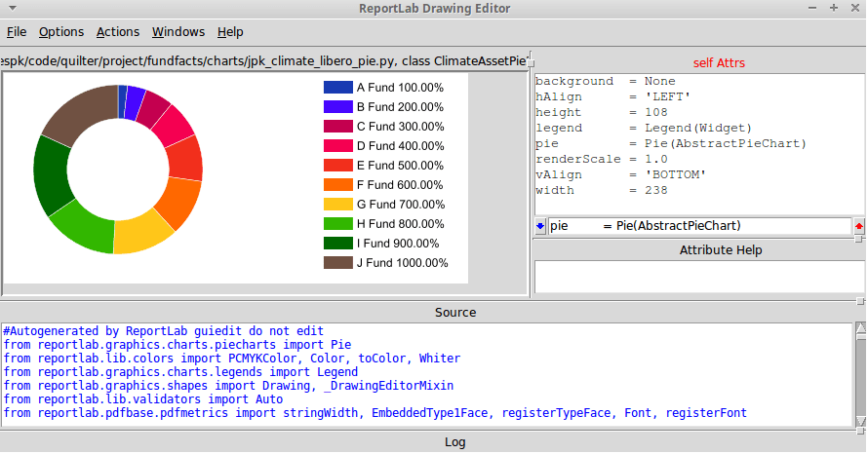The width and height of the screenshot is (868, 454).
Task: Click the brown slice of the donut chart
Action: point(83,113)
